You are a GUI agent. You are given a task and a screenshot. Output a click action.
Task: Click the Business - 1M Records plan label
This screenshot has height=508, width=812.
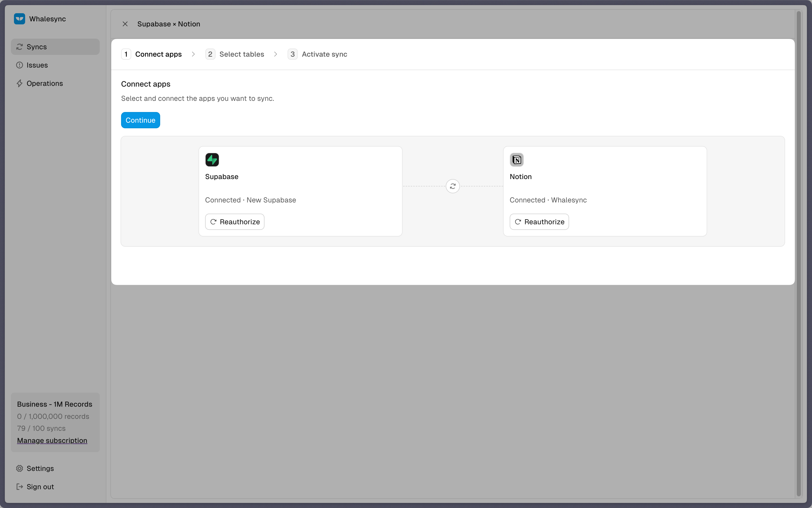point(55,404)
